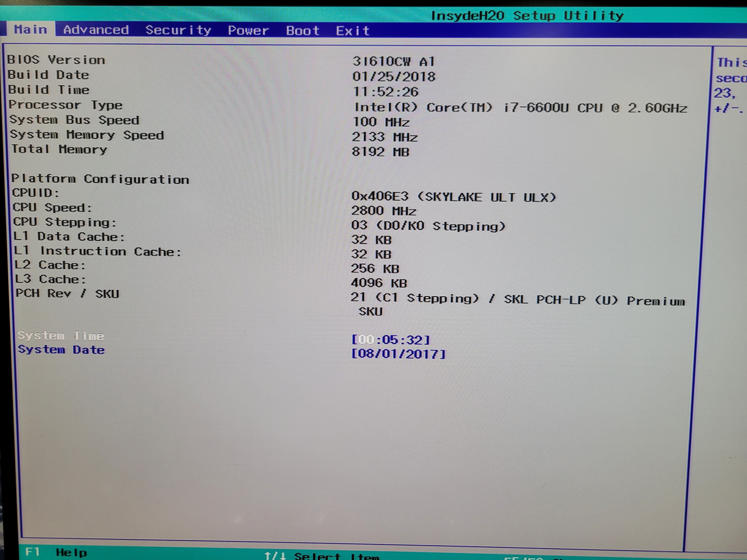Open the Advanced tab
Screen dimensions: 747x560
96,30
